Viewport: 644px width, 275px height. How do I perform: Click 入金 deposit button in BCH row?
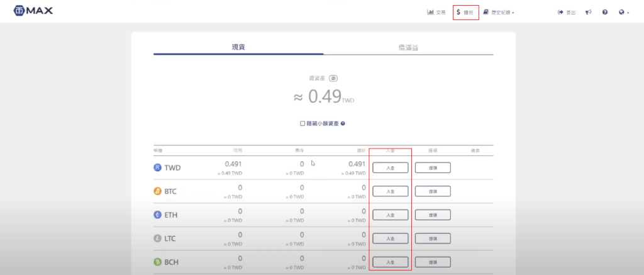click(x=390, y=262)
